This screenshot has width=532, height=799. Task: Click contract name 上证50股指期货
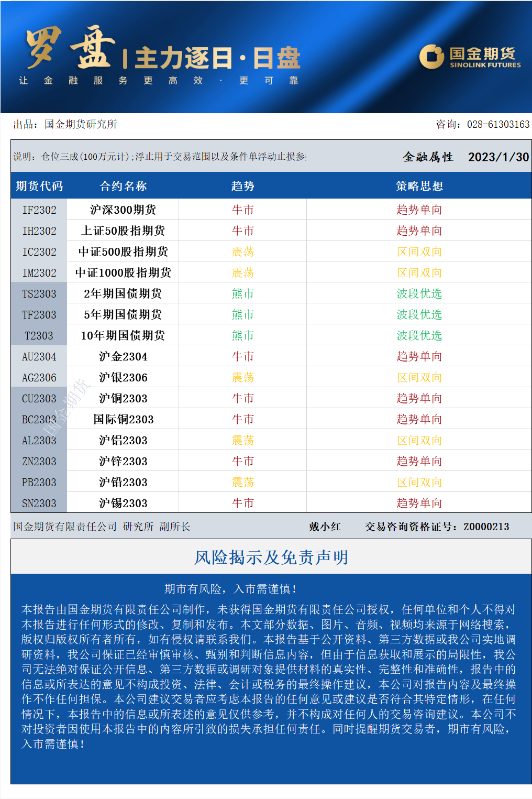click(123, 231)
